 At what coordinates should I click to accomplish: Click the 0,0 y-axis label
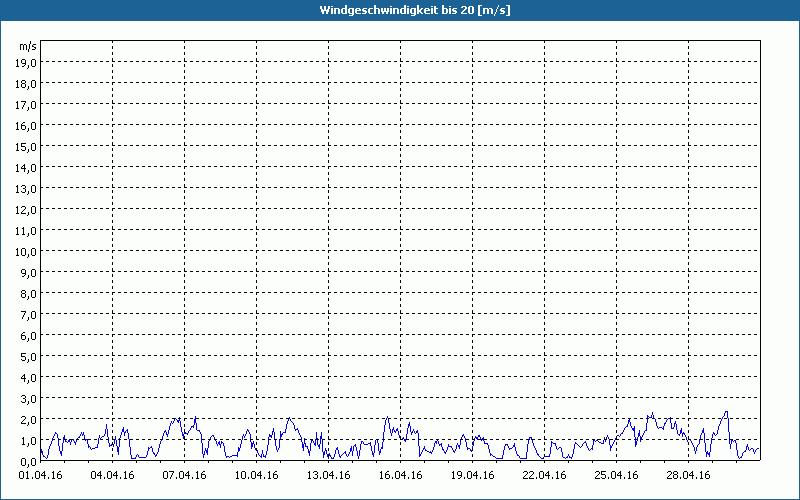(x=28, y=462)
